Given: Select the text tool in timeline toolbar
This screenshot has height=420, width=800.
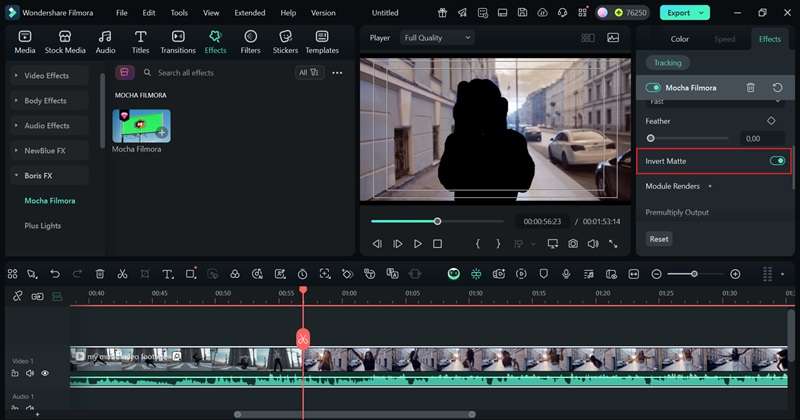Looking at the screenshot, I should click(x=167, y=274).
